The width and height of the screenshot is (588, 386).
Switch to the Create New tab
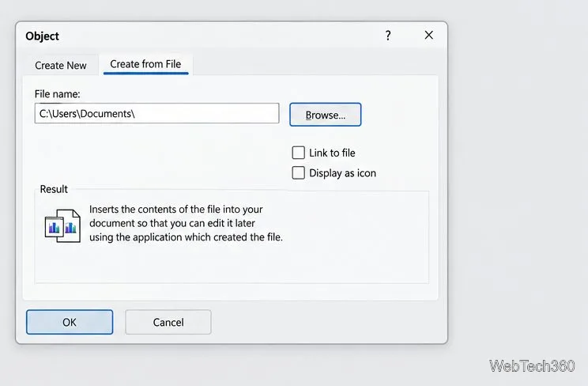tap(61, 66)
